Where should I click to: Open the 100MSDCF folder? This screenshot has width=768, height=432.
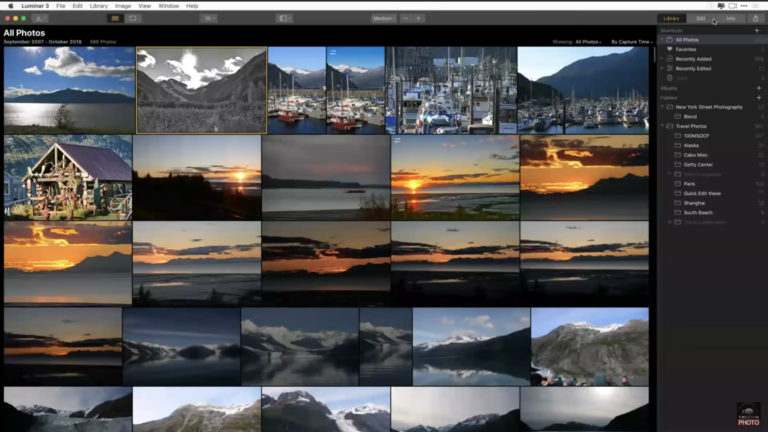click(712, 136)
